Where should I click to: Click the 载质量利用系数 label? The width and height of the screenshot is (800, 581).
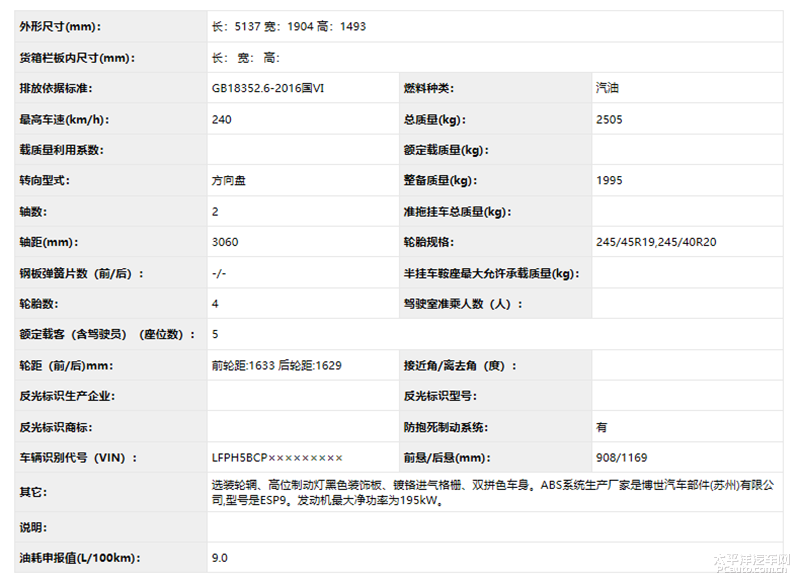pos(61,150)
